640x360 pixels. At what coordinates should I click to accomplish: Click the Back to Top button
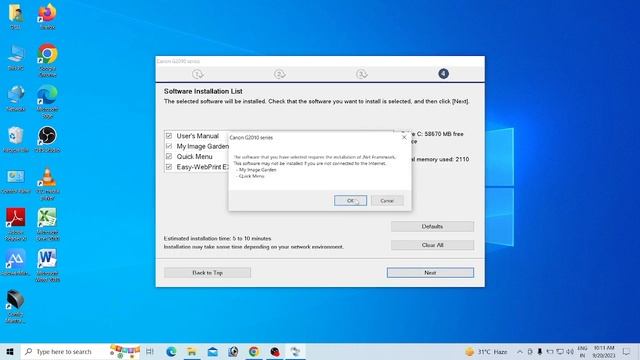tap(207, 273)
